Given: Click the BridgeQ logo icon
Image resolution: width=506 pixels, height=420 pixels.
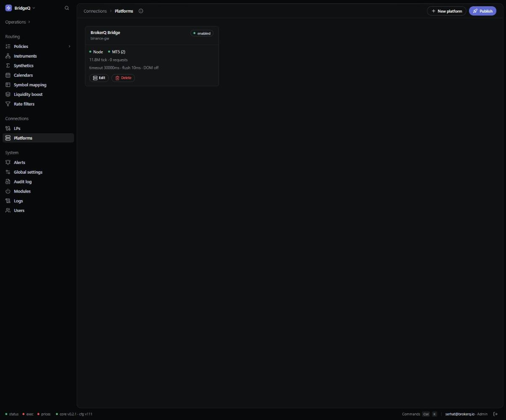Looking at the screenshot, I should tap(8, 8).
